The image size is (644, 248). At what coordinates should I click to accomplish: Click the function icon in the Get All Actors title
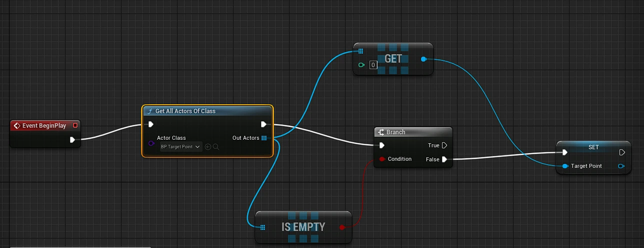coord(150,111)
